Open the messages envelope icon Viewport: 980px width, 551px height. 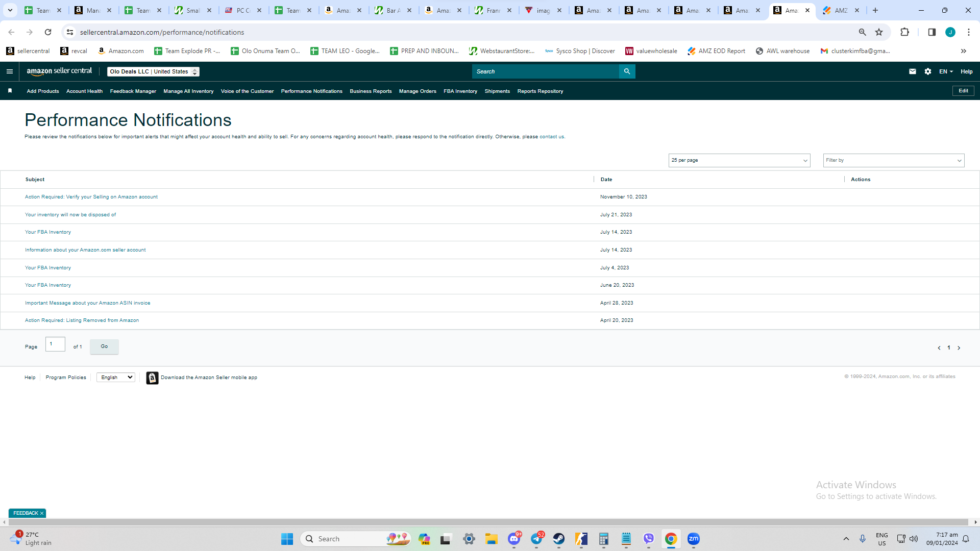tap(913, 71)
